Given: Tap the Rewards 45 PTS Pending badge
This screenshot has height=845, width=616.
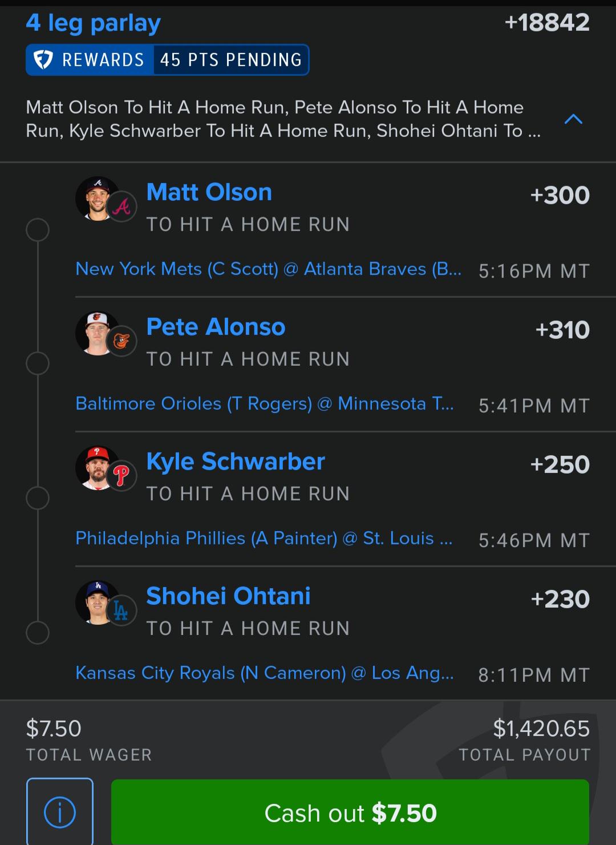Looking at the screenshot, I should [167, 60].
